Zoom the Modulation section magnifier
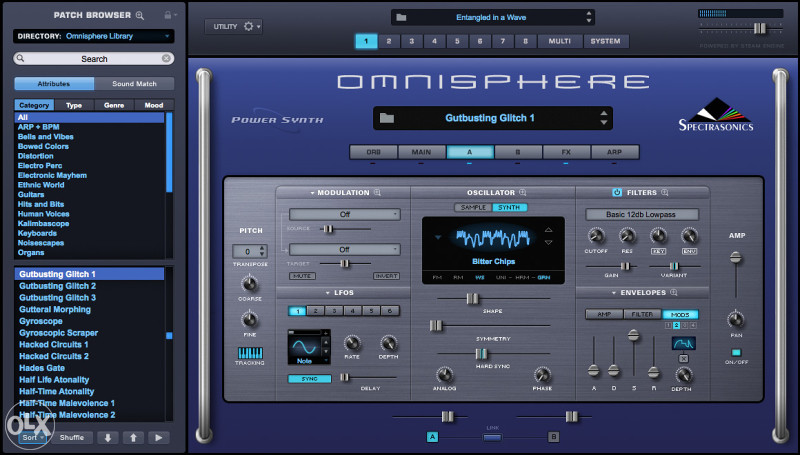 (378, 192)
